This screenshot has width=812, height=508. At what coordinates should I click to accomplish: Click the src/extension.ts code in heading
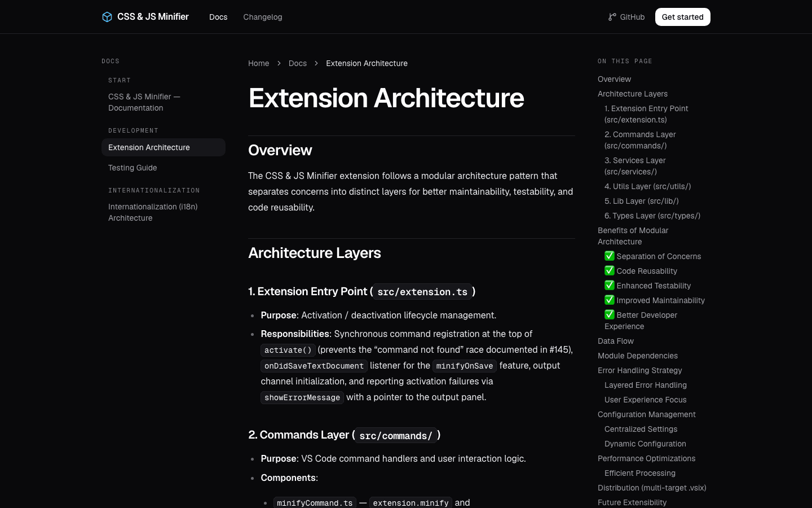(422, 292)
